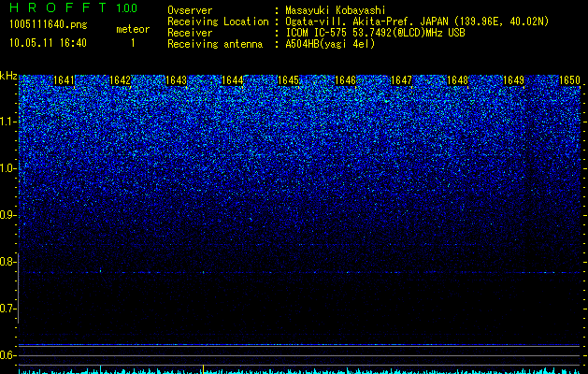Click the 1.0 frequency axis label
The width and height of the screenshot is (588, 374).
[8, 168]
